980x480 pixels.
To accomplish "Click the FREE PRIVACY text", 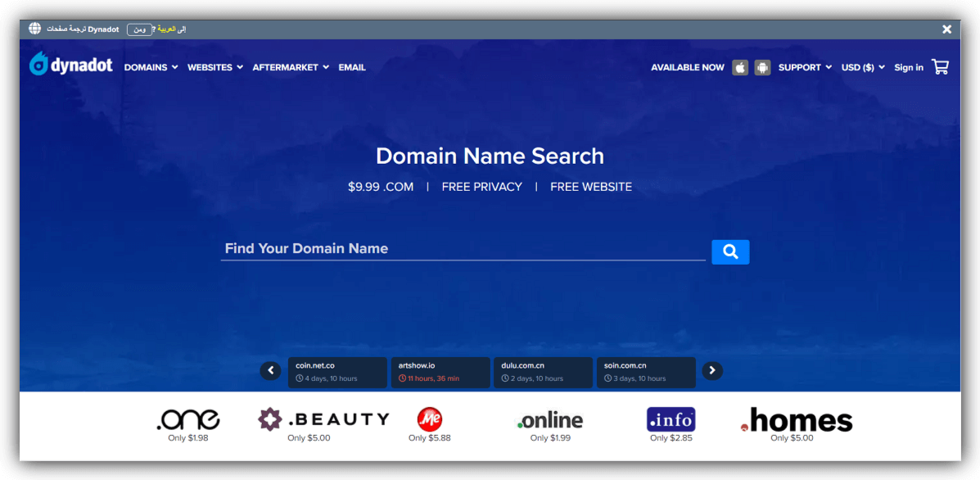I will click(x=482, y=187).
